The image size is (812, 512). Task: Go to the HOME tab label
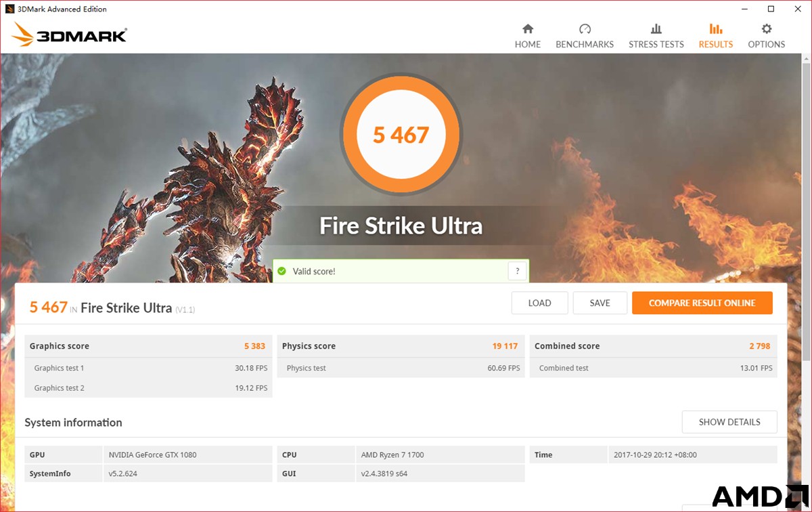coord(528,45)
